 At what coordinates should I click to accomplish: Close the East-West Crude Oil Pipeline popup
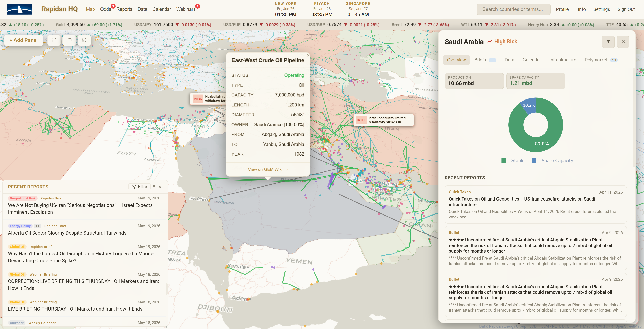click(308, 55)
